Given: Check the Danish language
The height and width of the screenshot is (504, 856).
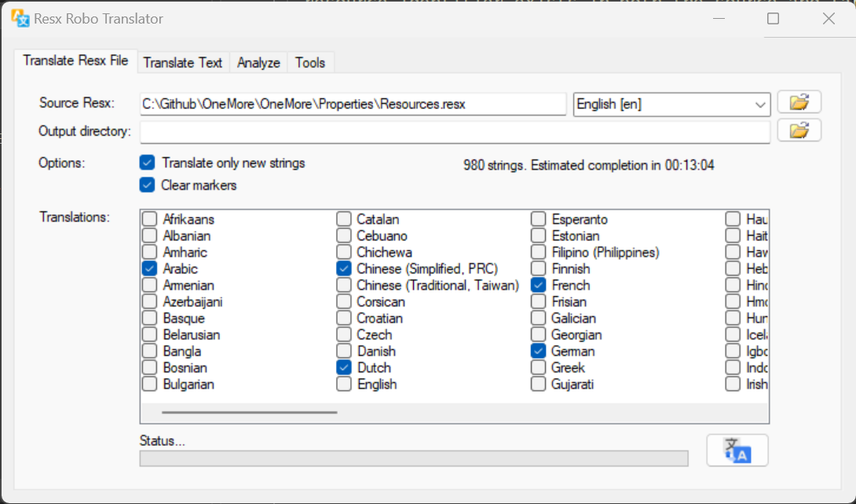Looking at the screenshot, I should (x=344, y=351).
